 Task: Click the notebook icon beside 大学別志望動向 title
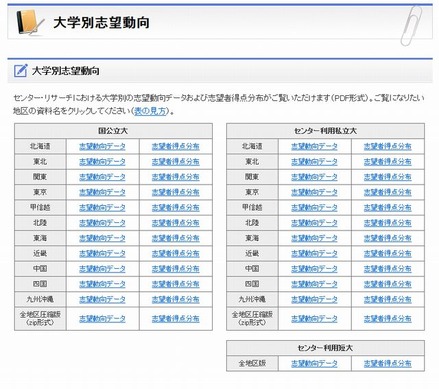point(30,22)
